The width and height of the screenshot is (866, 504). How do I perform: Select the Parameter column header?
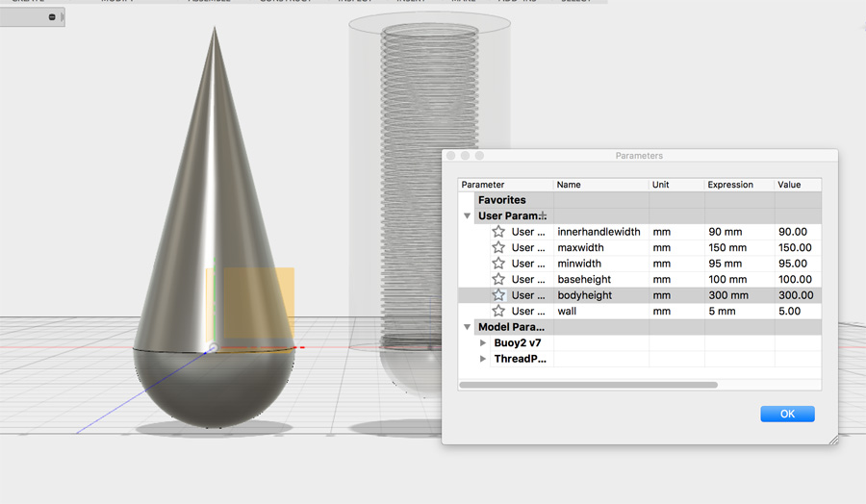505,185
